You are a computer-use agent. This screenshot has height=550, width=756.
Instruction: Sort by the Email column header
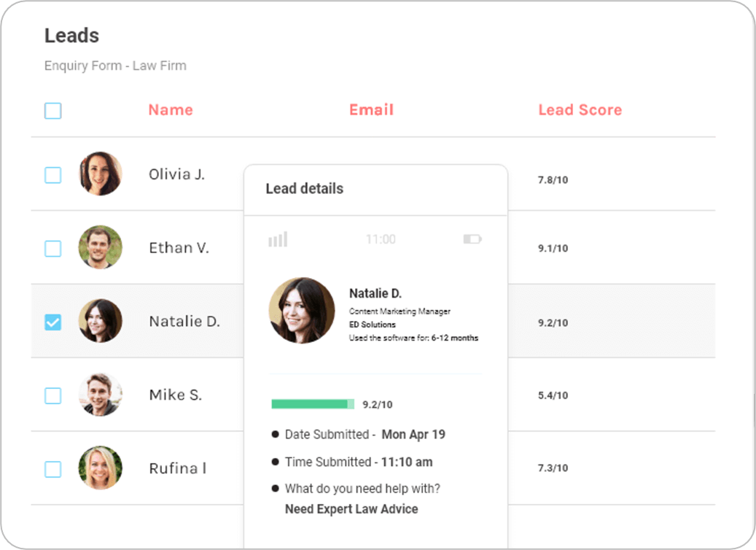coord(371,110)
